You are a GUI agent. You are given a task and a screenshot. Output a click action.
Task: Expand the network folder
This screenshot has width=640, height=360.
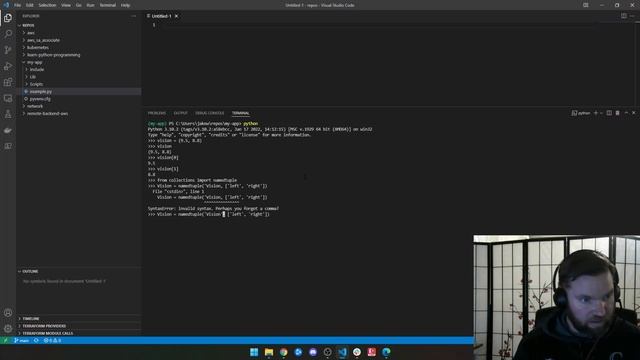click(35, 106)
